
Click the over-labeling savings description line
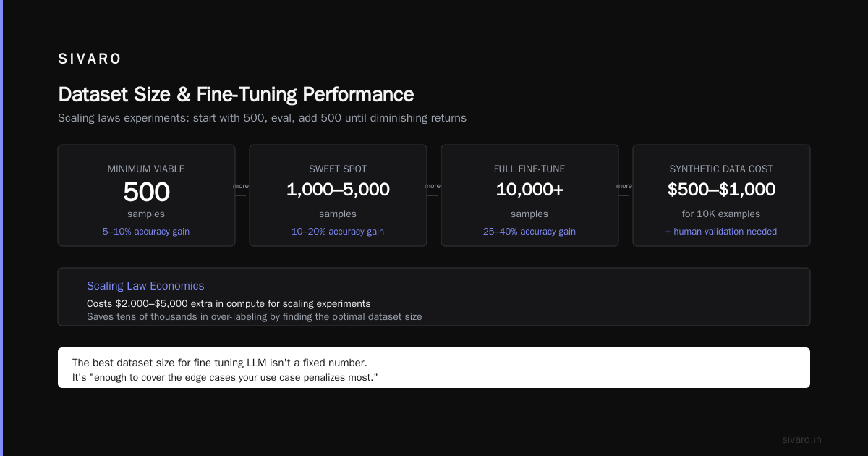coord(254,316)
